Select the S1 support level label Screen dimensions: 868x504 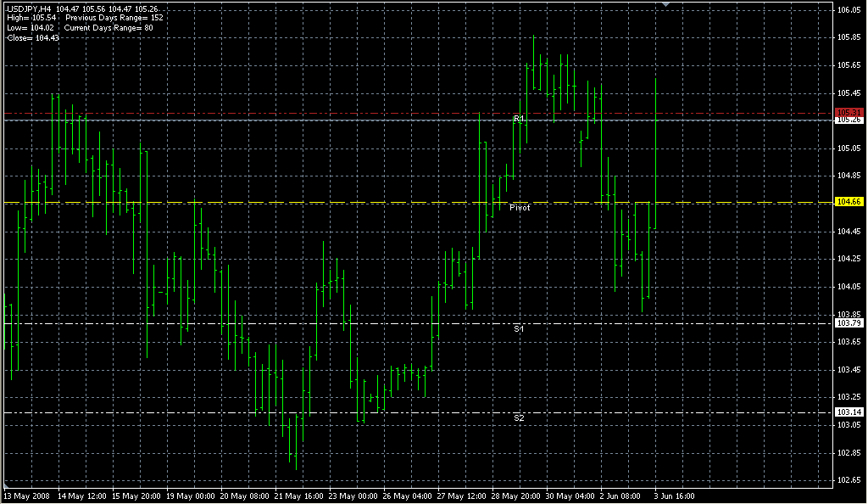point(519,328)
